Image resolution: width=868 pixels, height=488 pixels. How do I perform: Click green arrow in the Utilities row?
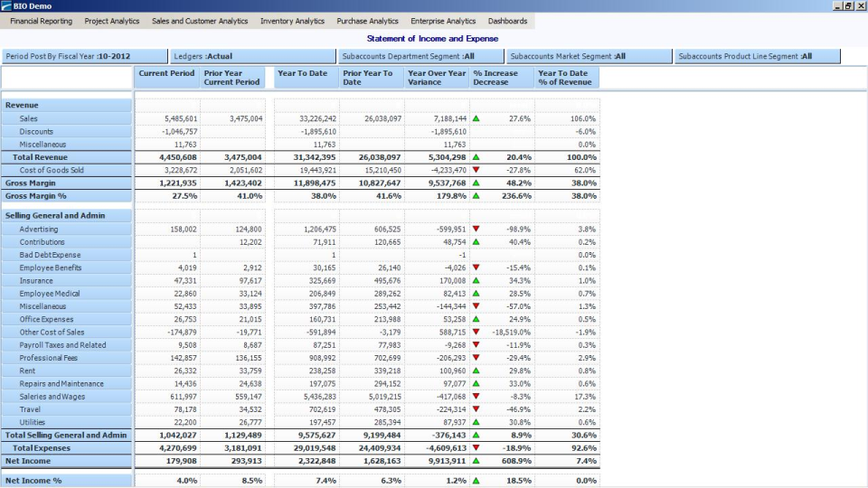click(476, 422)
